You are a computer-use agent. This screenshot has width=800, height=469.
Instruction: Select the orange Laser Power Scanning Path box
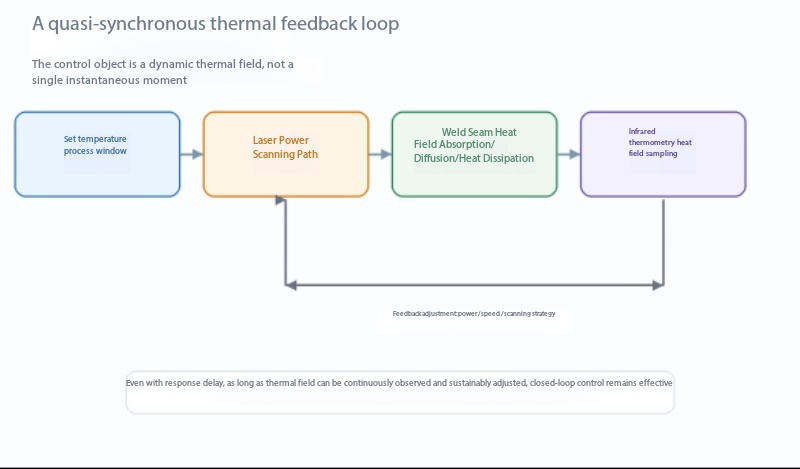click(x=286, y=154)
